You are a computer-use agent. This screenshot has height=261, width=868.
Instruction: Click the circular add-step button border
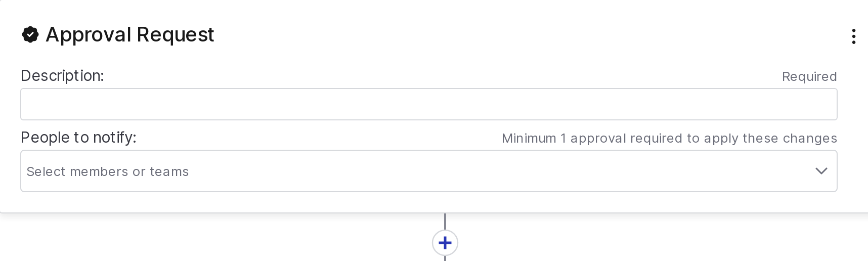pos(434,243)
